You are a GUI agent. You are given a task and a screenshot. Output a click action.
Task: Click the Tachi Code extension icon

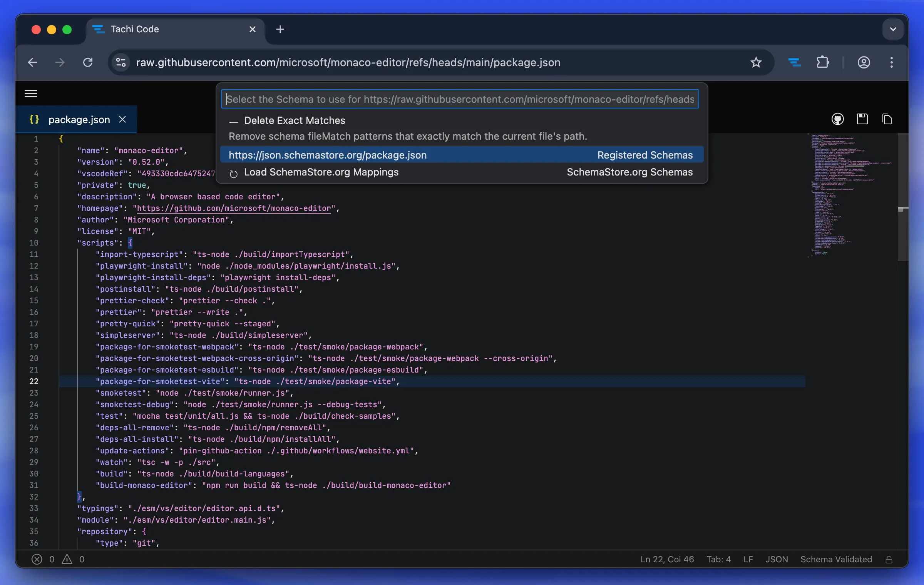(794, 62)
